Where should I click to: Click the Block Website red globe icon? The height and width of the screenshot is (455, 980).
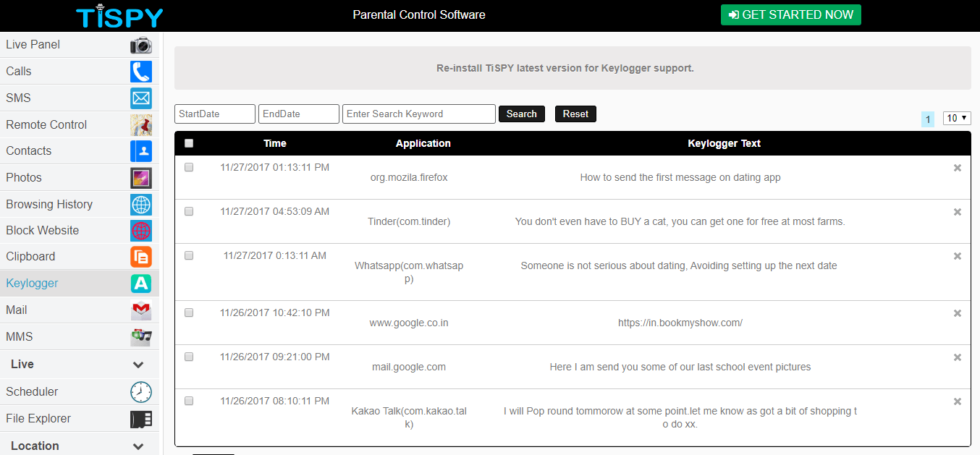[141, 231]
